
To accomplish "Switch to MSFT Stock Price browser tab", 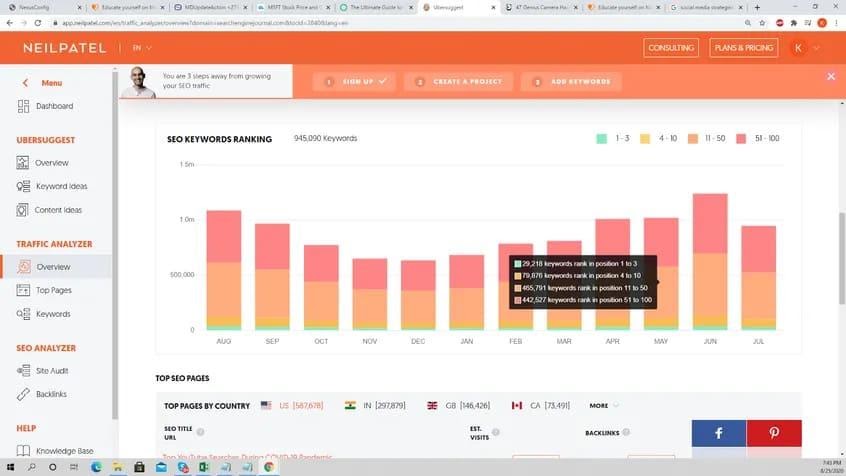I will 292,8.
